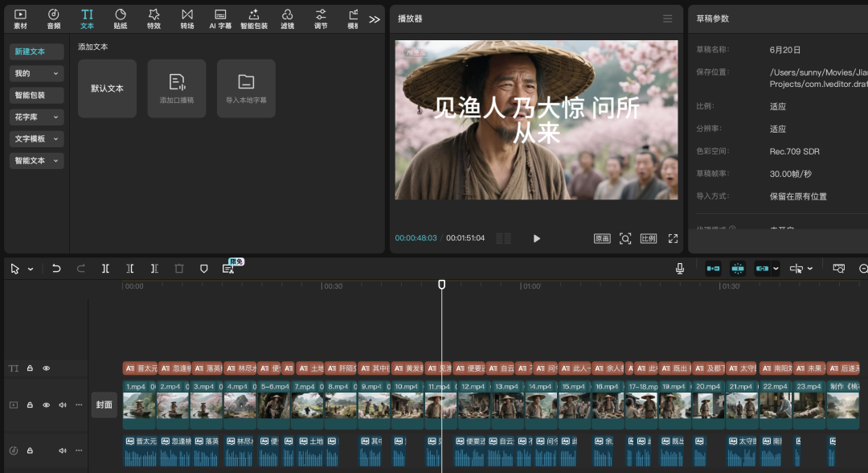The height and width of the screenshot is (473, 868).
Task: Expand the 我的 sidebar section
Action: coord(36,73)
